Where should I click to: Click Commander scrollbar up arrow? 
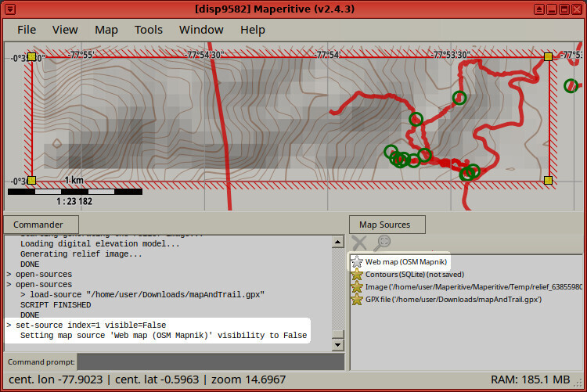[x=337, y=242]
